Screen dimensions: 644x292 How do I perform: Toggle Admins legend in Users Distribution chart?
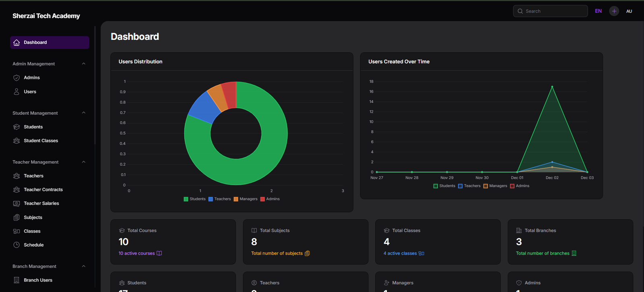tap(270, 199)
